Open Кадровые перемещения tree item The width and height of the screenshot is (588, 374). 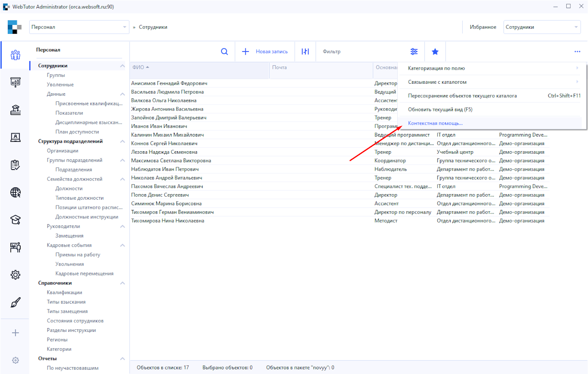[84, 274]
